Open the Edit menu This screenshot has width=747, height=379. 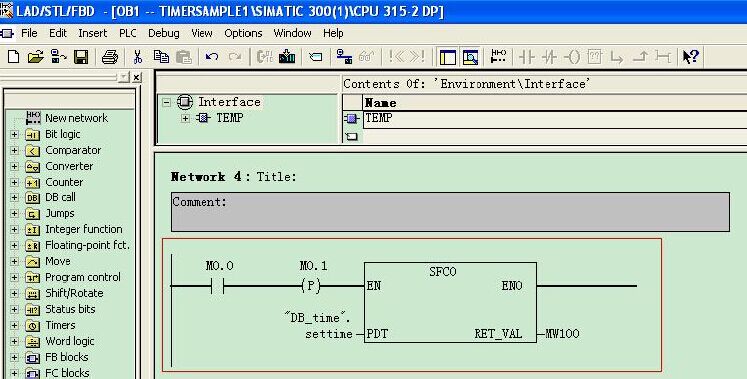click(x=58, y=33)
